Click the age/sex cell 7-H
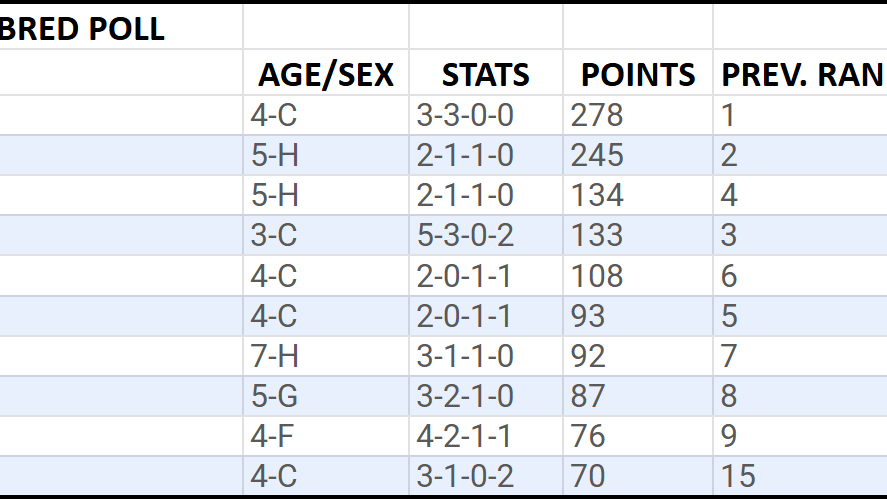Image resolution: width=887 pixels, height=499 pixels. (326, 356)
